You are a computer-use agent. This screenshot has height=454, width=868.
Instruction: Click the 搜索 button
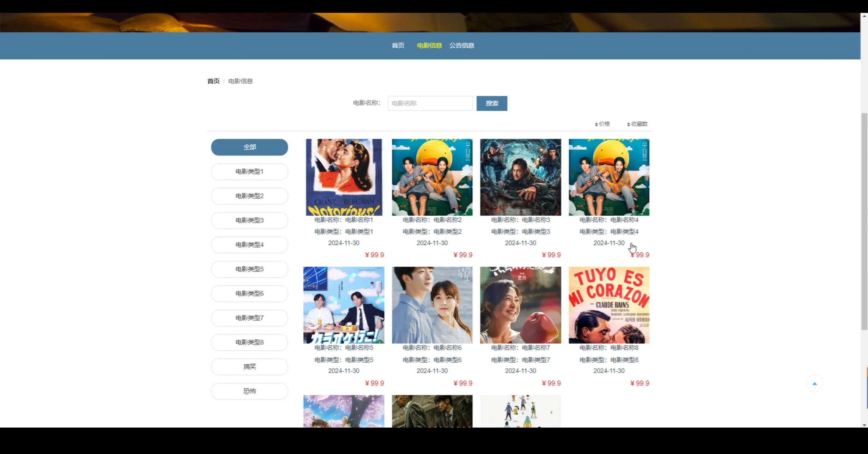click(x=492, y=103)
